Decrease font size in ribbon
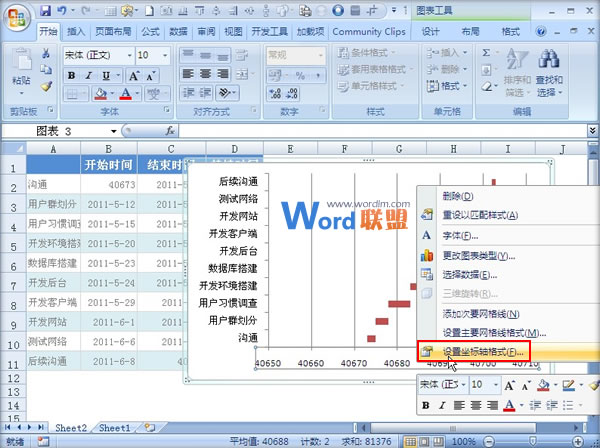This screenshot has width=600, height=448. click(150, 75)
